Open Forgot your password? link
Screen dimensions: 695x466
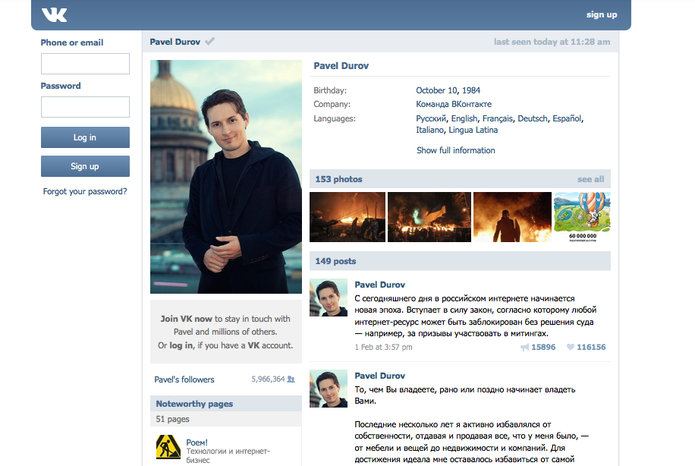point(85,191)
